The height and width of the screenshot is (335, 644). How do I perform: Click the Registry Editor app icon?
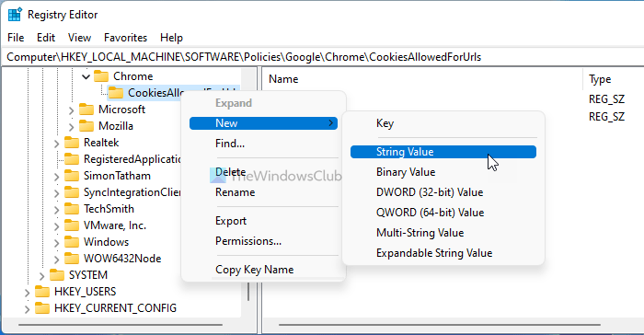15,15
